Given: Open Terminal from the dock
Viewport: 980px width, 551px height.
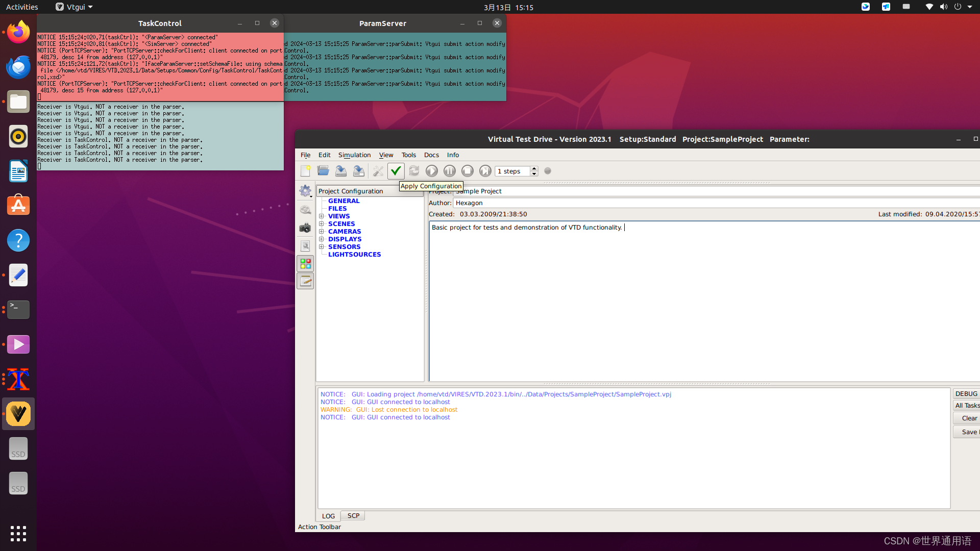Looking at the screenshot, I should [18, 310].
